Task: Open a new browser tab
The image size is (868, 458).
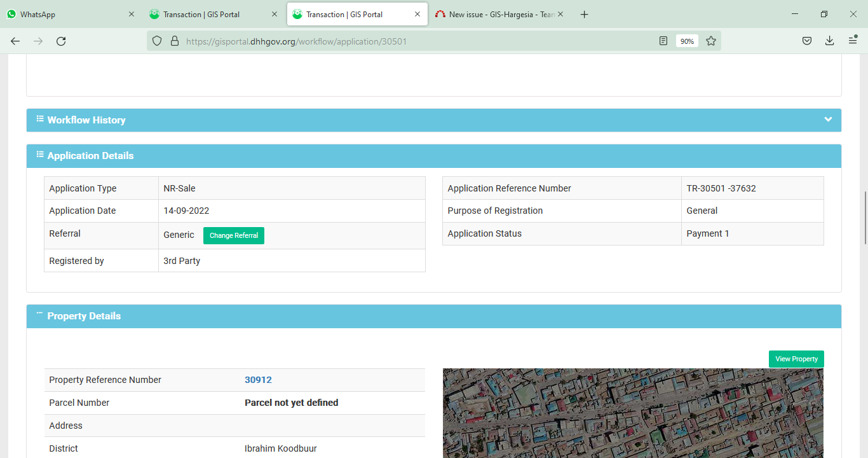Action: click(x=585, y=14)
